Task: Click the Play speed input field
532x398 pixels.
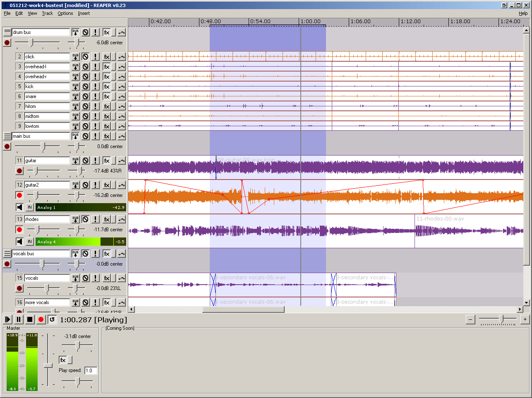Action: (91, 370)
